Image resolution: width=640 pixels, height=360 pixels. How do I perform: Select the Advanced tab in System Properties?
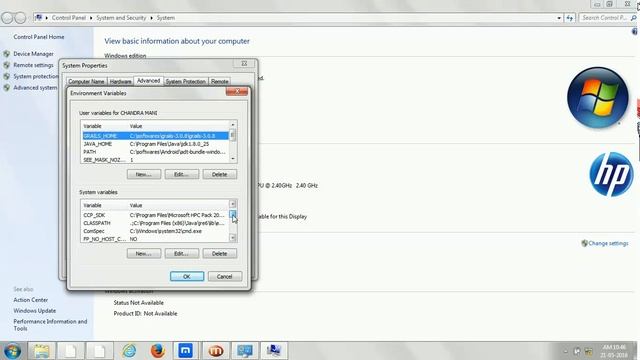(x=149, y=81)
